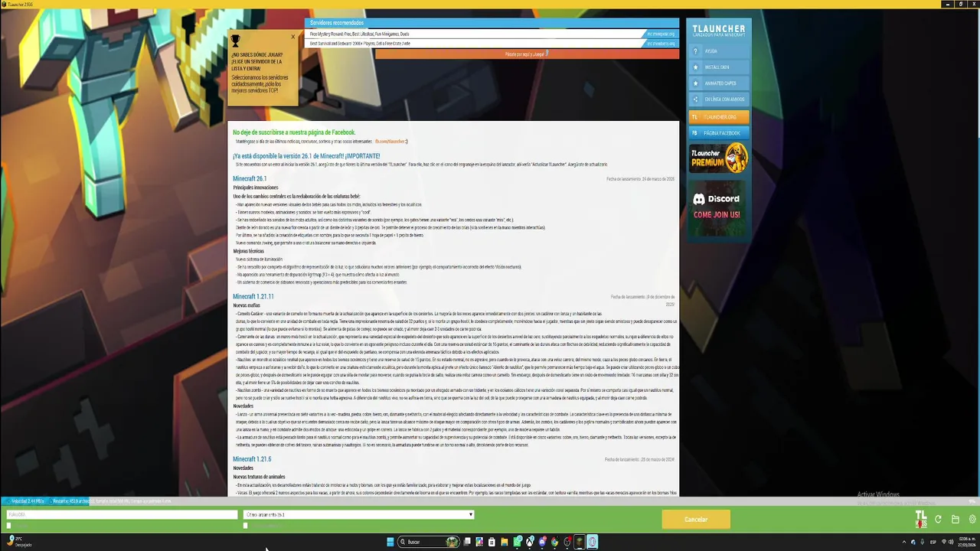Open the Ayuda help button
The height and width of the screenshot is (551, 980).
tap(719, 51)
